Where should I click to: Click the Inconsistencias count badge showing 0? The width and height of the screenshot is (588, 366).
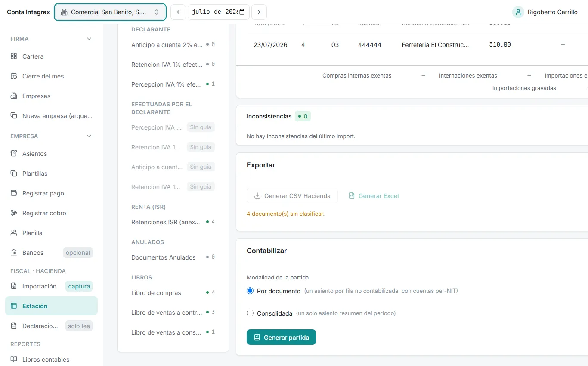303,116
